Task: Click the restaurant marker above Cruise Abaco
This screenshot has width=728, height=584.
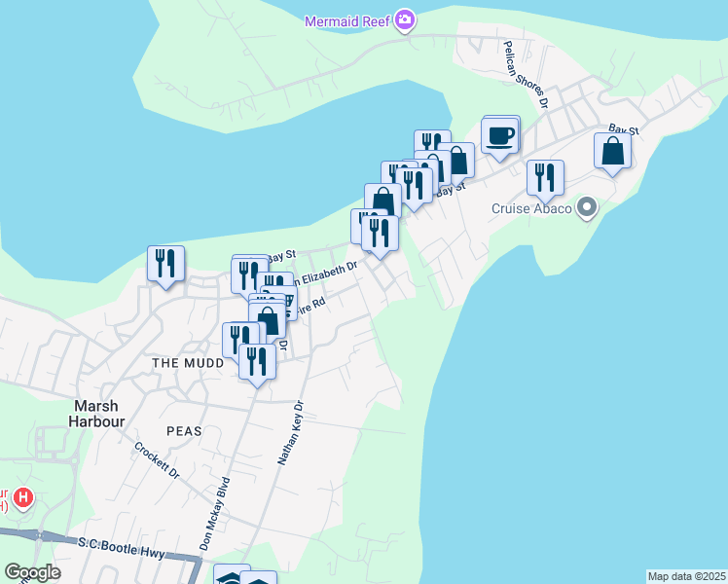Action: point(545,178)
